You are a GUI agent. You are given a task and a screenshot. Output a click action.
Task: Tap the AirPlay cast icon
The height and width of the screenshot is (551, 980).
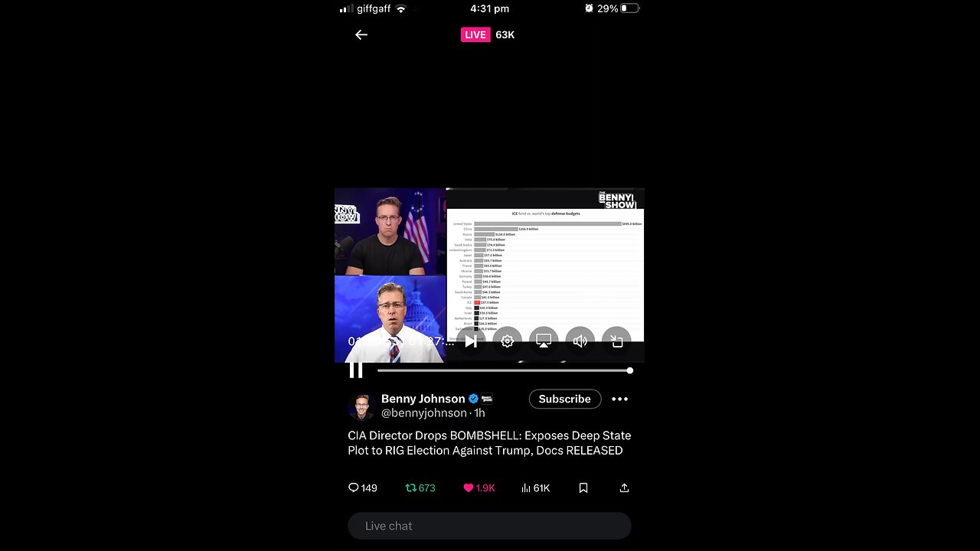coord(544,341)
